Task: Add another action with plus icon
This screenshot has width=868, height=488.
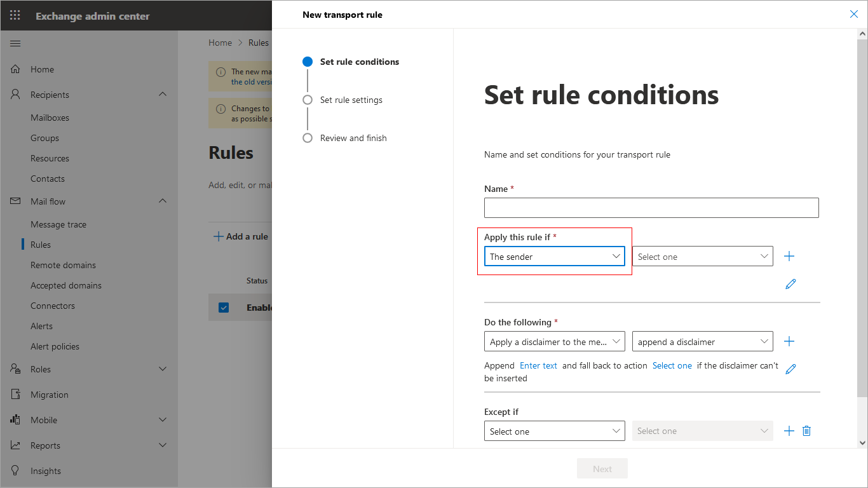Action: 789,341
